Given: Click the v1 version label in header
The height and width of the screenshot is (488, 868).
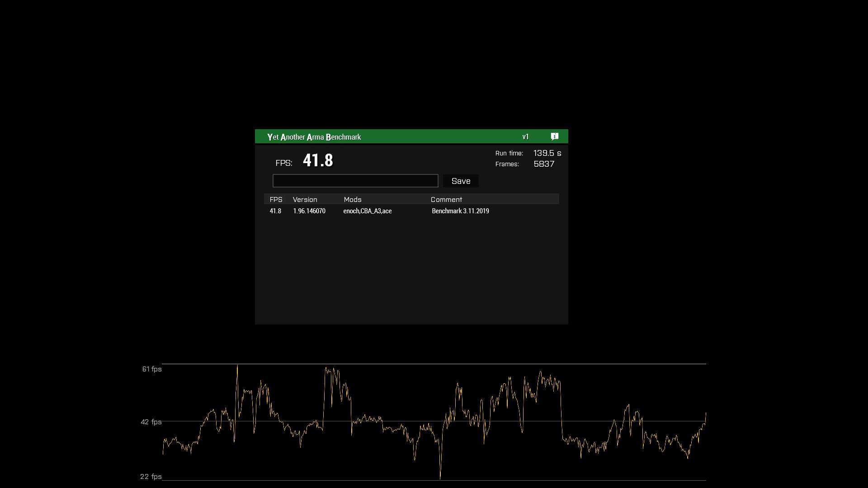Looking at the screenshot, I should point(525,137).
